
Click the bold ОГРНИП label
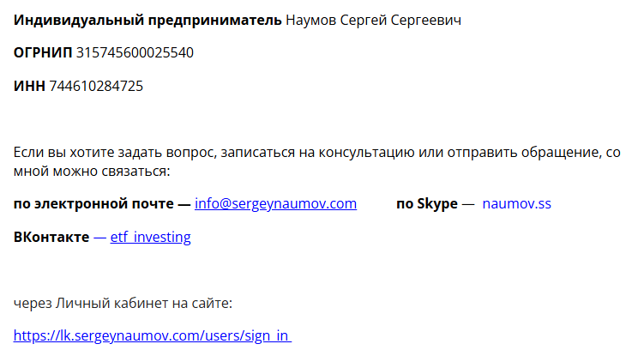coord(43,52)
